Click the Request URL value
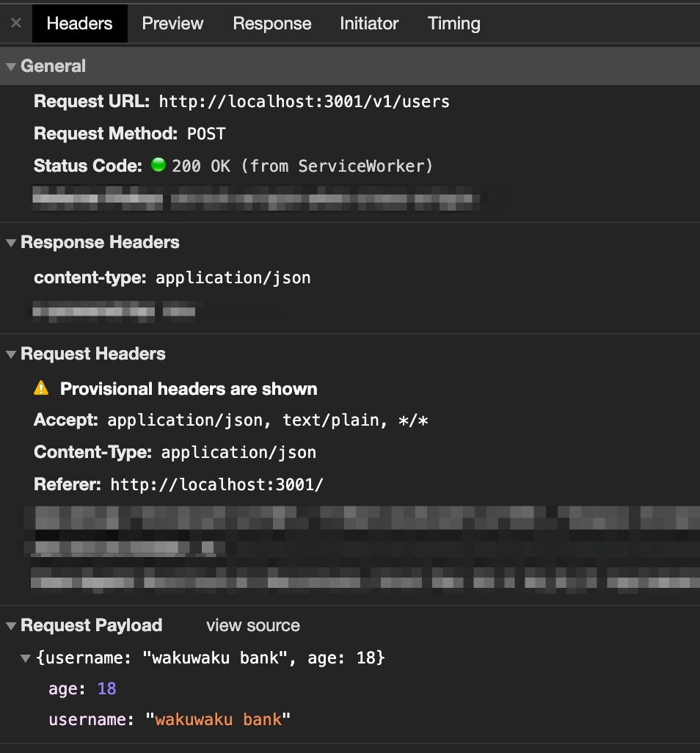Screen dimensions: 700x753 303,102
